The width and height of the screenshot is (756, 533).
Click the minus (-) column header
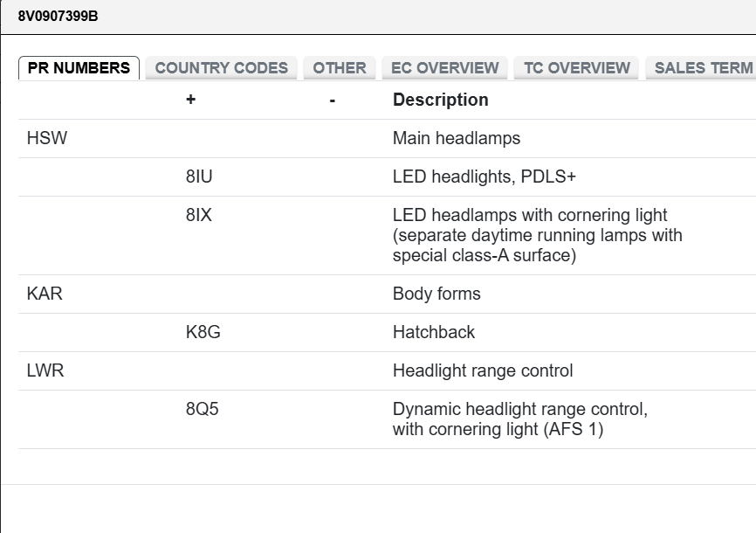[333, 100]
